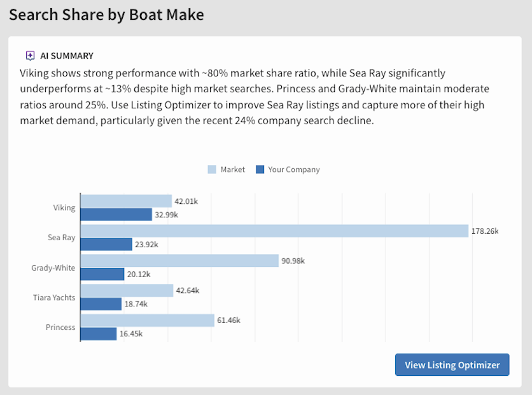Image resolution: width=532 pixels, height=395 pixels.
Task: Click the Market legend color swatch
Action: tap(212, 169)
